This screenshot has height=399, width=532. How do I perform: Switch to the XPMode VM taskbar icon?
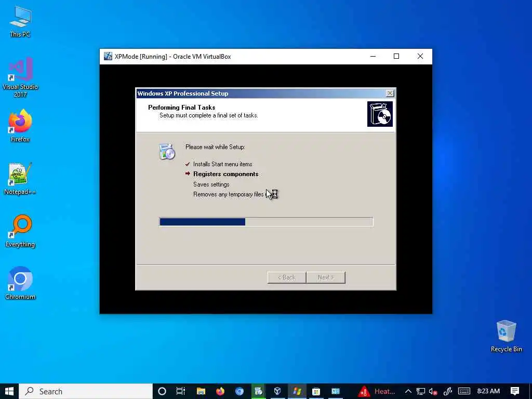pos(297,391)
